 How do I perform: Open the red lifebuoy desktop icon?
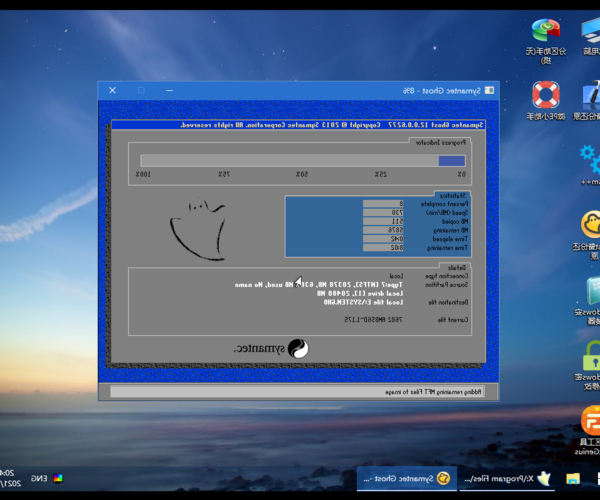546,96
